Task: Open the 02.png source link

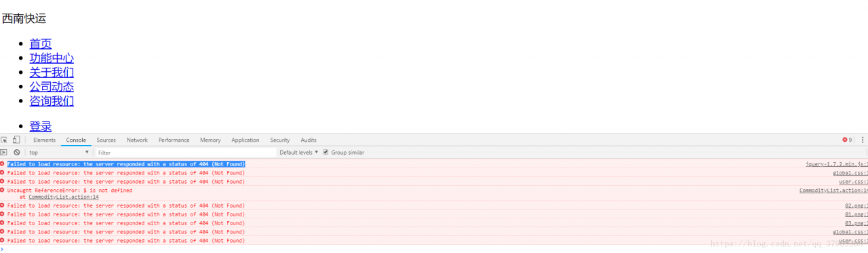Action: [x=856, y=206]
